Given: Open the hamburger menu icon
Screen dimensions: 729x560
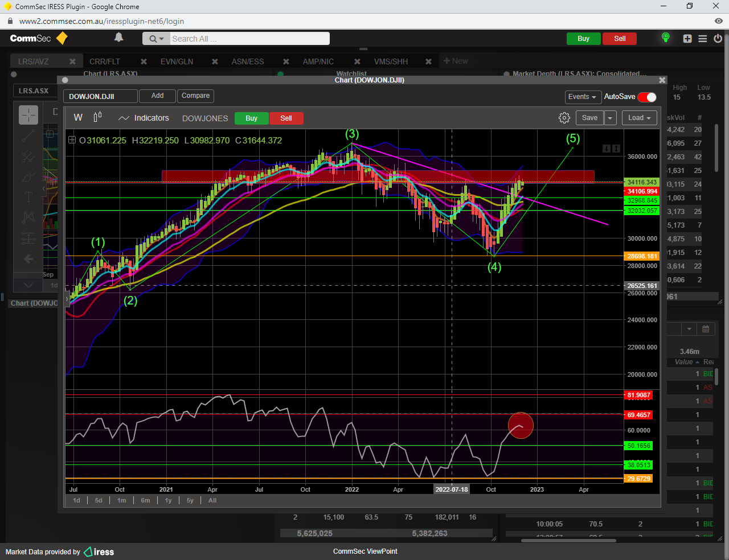Looking at the screenshot, I should point(703,39).
